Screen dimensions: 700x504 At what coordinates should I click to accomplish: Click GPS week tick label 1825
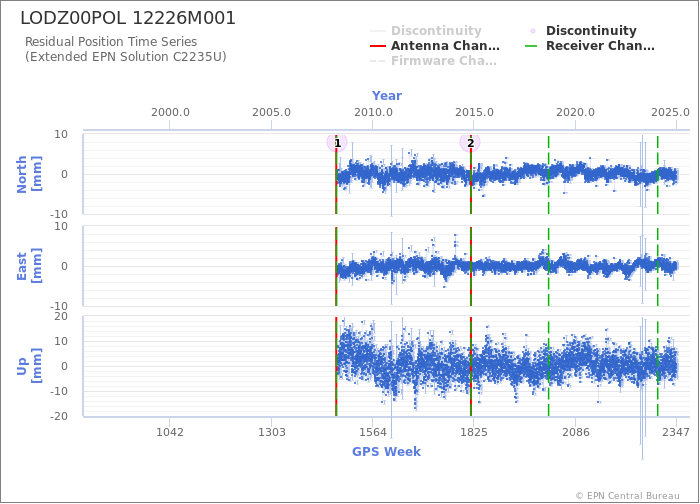tap(474, 432)
